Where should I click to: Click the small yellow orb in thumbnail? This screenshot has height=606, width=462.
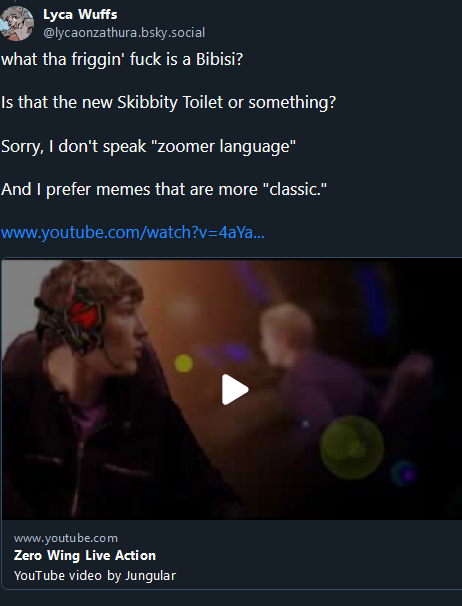[x=184, y=363]
